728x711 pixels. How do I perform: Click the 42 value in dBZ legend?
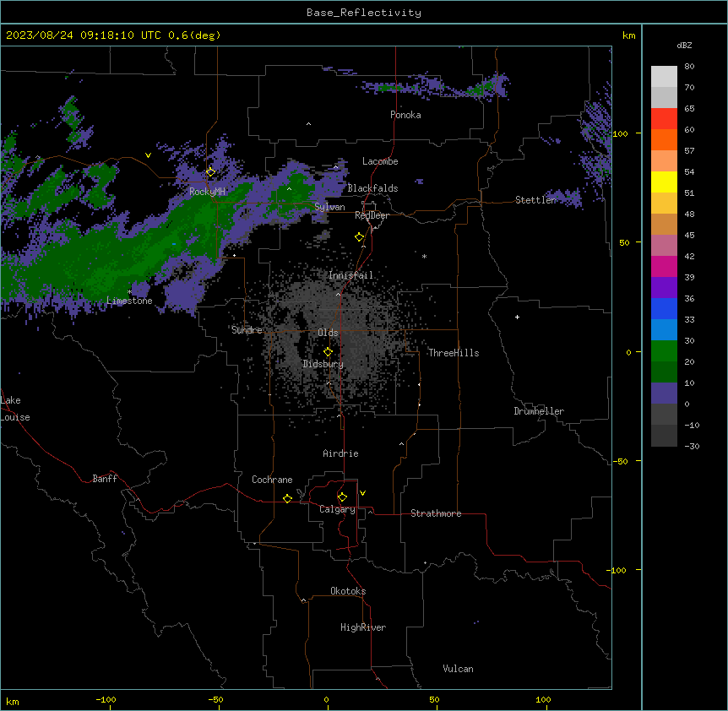pyautogui.click(x=689, y=256)
